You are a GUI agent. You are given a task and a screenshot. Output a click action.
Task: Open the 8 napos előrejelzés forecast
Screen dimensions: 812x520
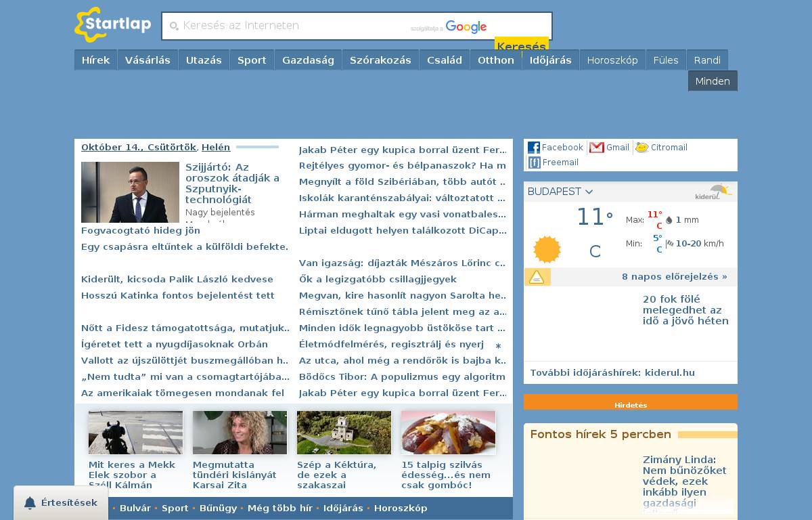[674, 277]
